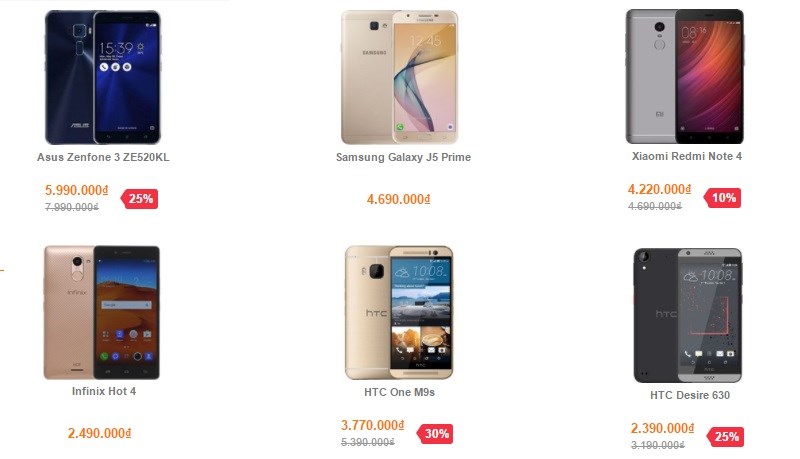Click the 10% discount badge for Redmi Note 4
Viewport: 800px width, 459px height.
click(x=722, y=197)
